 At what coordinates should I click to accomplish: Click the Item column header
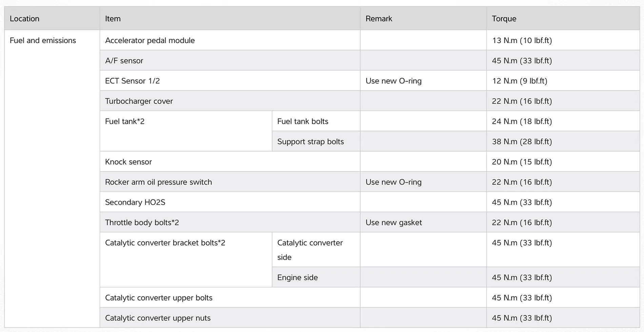point(113,19)
